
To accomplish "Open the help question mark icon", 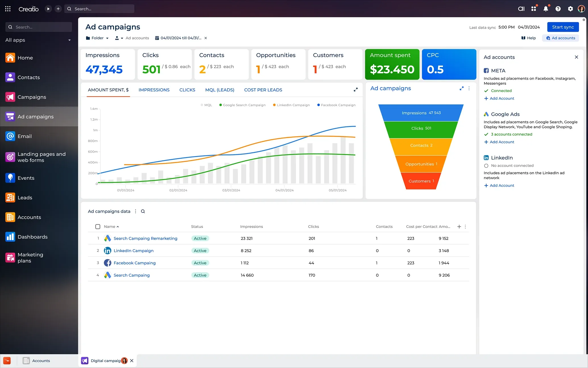I will [x=558, y=9].
